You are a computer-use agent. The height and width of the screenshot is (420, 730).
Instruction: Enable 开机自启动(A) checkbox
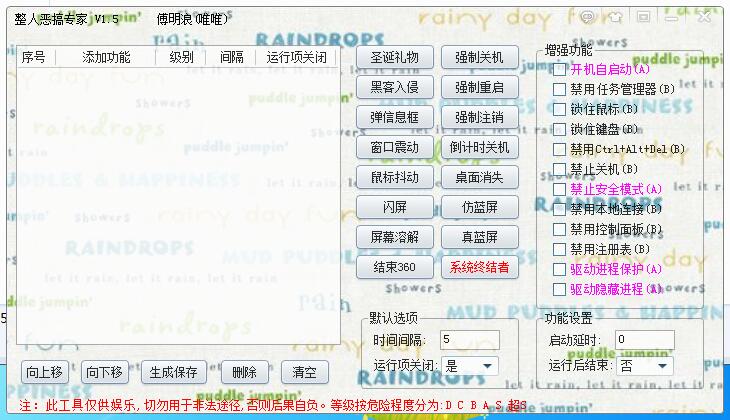[x=560, y=69]
